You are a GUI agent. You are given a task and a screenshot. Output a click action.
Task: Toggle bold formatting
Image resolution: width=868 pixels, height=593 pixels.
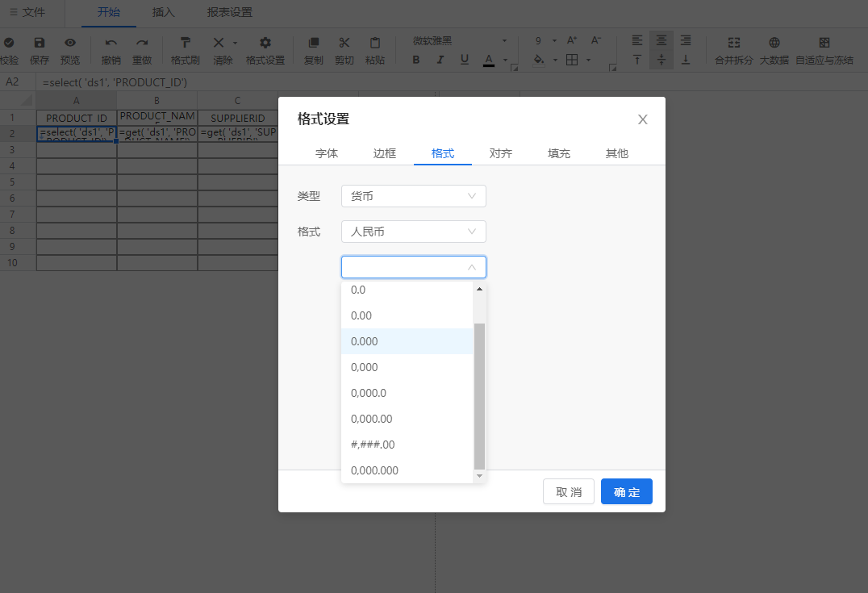(416, 59)
